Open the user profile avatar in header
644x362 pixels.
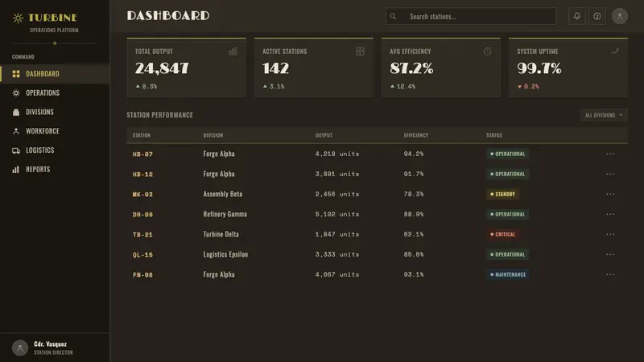619,16
